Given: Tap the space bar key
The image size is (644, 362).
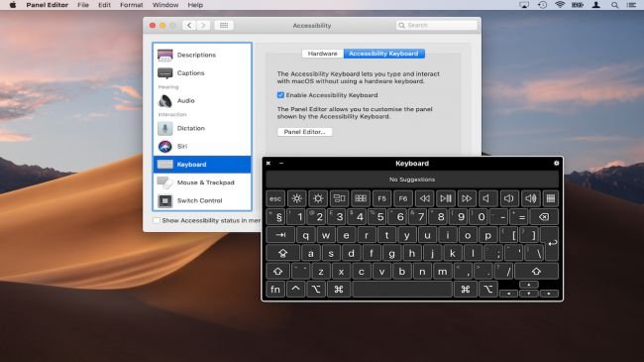Looking at the screenshot, I should coord(402,290).
